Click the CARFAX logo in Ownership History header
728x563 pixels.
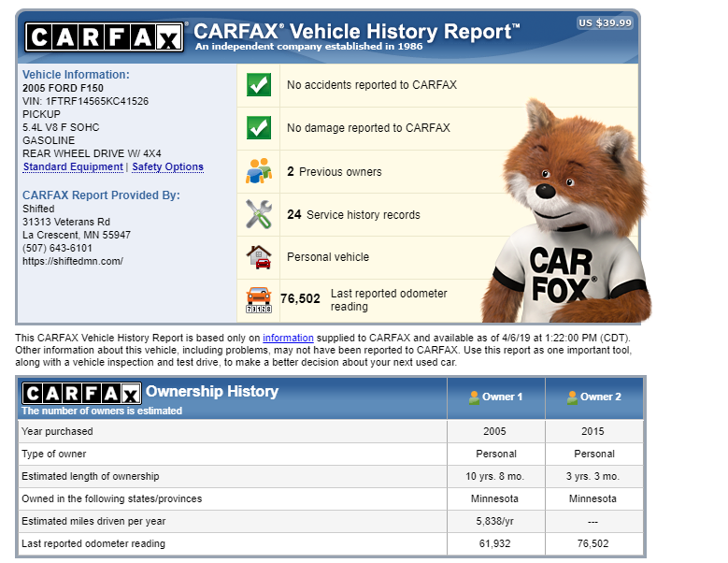click(81, 394)
